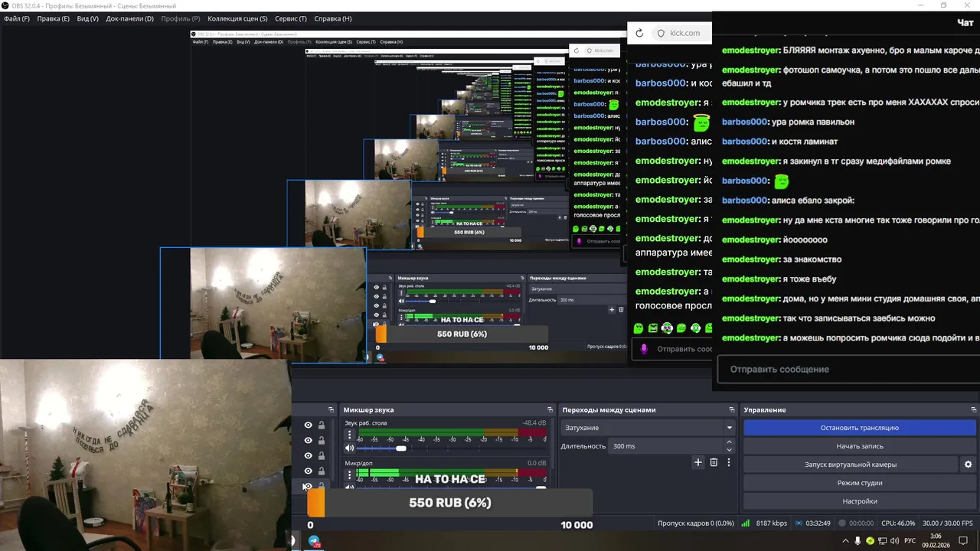Click Остановить трансляцию button
980x551 pixels.
tap(860, 428)
